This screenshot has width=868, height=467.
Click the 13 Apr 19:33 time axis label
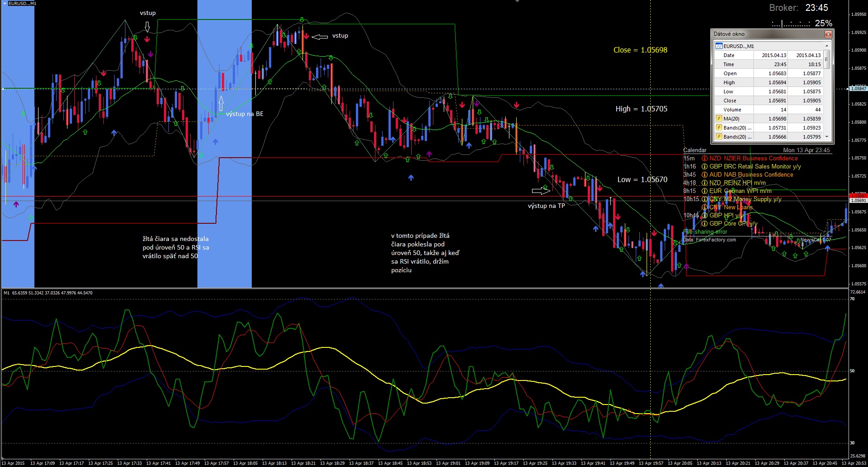click(564, 463)
